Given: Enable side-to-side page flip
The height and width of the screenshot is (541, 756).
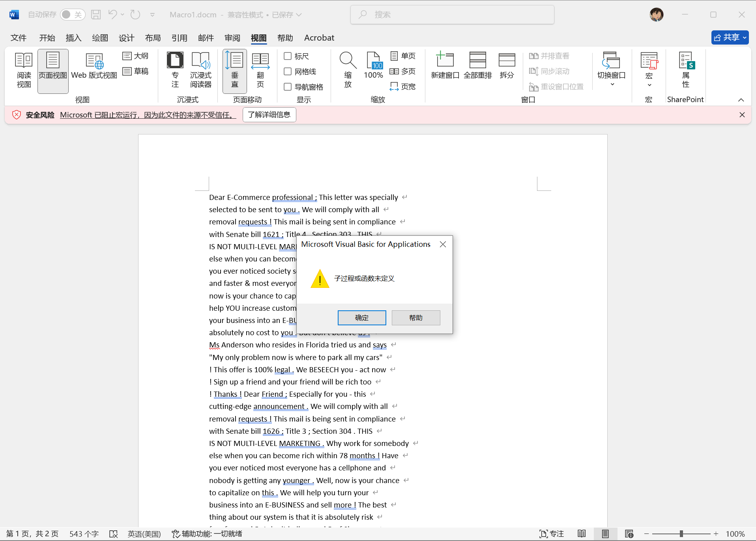Looking at the screenshot, I should pyautogui.click(x=260, y=70).
